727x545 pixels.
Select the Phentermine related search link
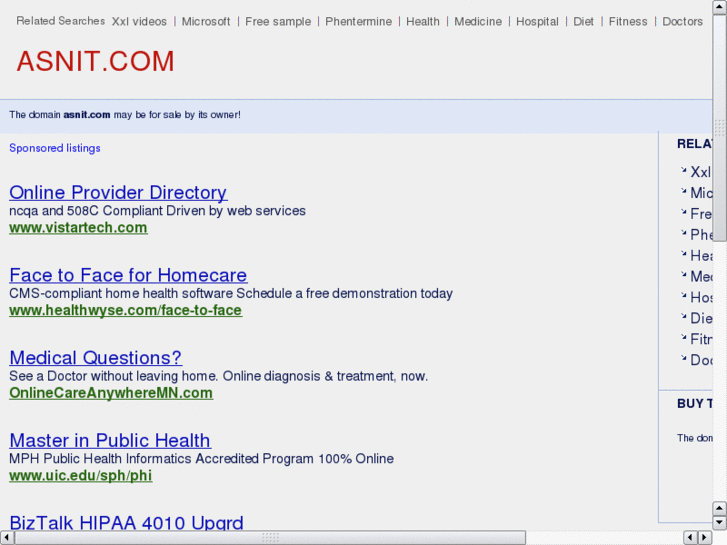point(358,21)
